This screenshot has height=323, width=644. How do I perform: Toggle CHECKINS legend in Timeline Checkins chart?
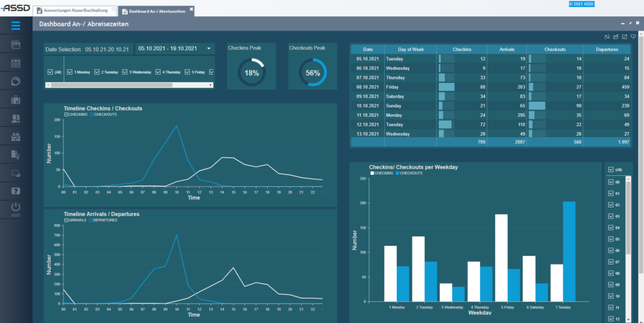[x=76, y=114]
